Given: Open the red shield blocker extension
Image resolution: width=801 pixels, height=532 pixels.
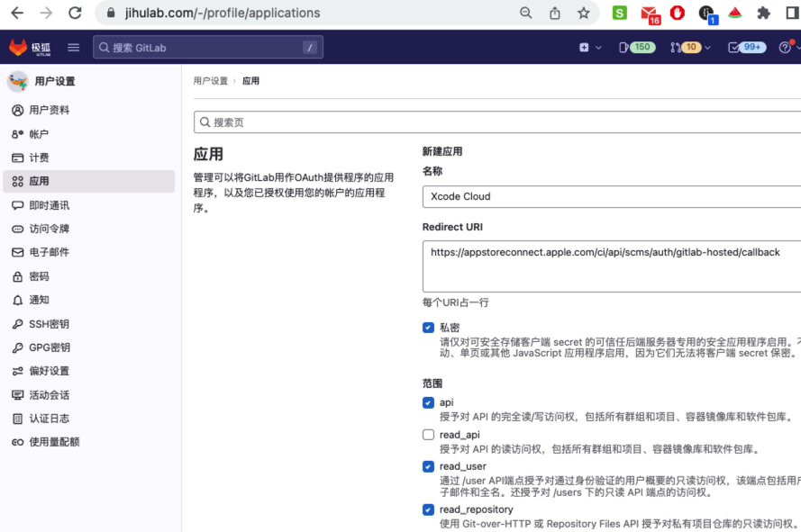Looking at the screenshot, I should point(678,13).
